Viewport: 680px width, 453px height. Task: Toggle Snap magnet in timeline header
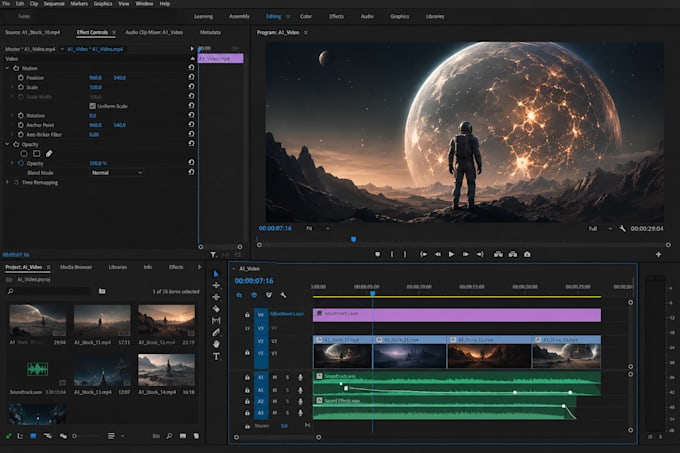click(x=254, y=295)
